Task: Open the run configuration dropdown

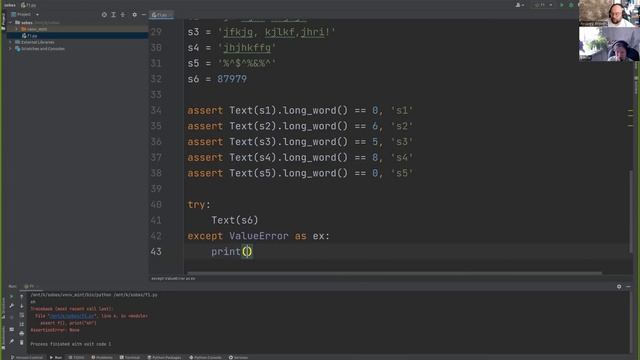Action: coord(543,5)
